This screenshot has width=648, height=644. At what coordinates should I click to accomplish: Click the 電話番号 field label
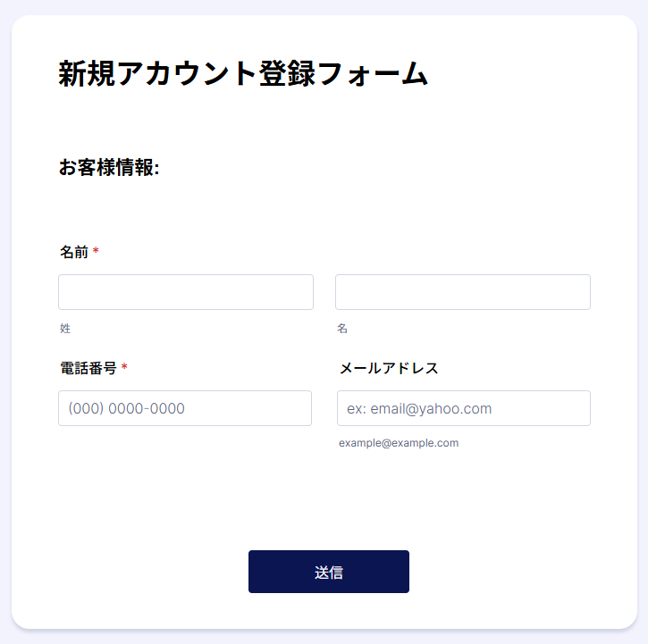88,368
